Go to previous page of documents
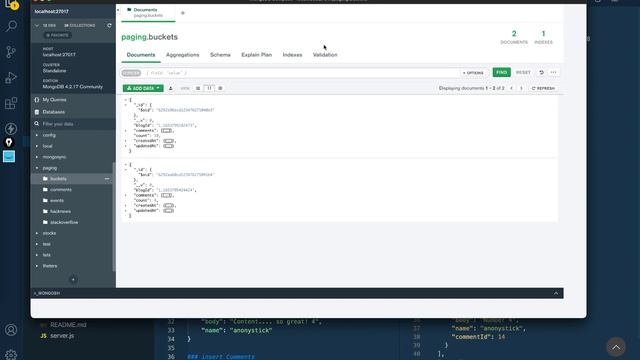Image resolution: width=640 pixels, height=360 pixels. [511, 88]
